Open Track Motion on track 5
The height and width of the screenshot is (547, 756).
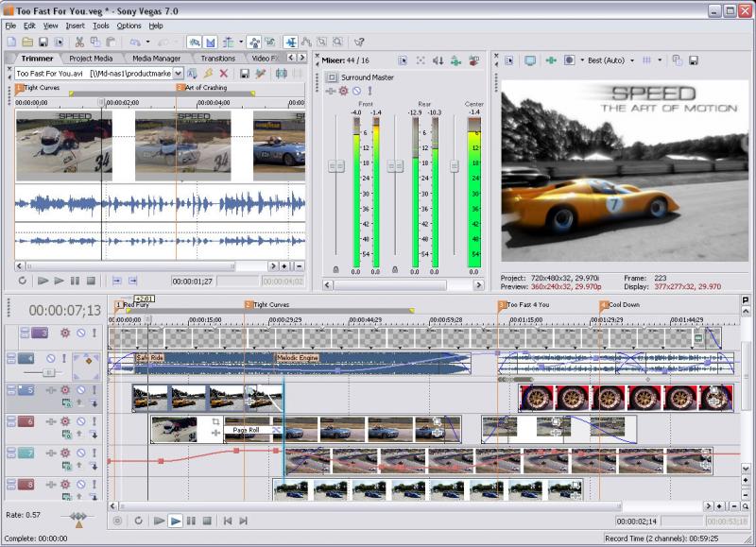tap(51, 390)
